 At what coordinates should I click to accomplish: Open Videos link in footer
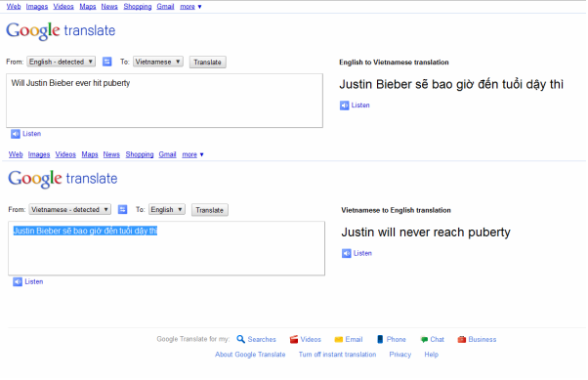coord(306,339)
